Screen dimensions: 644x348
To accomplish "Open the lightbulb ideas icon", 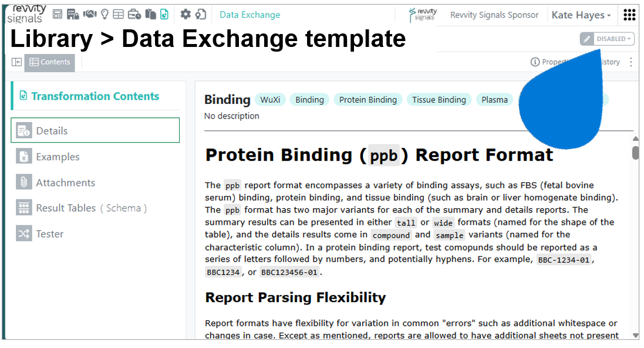I will coord(104,14).
